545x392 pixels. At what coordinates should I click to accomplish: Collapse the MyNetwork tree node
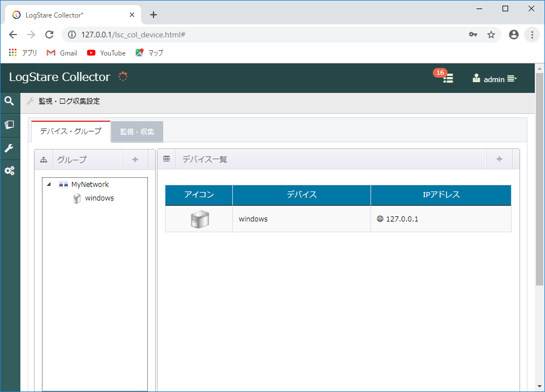click(49, 185)
